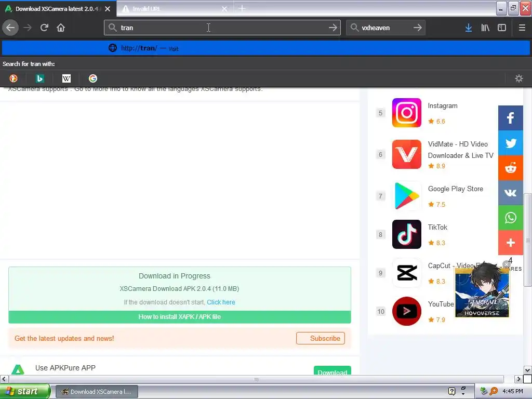Open How to install XAPK / APK file
532x399 pixels.
pos(179,317)
